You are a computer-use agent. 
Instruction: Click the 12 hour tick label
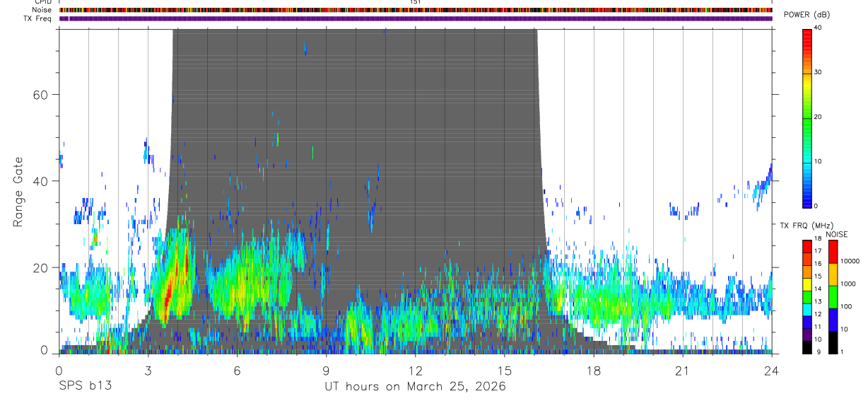coord(416,371)
